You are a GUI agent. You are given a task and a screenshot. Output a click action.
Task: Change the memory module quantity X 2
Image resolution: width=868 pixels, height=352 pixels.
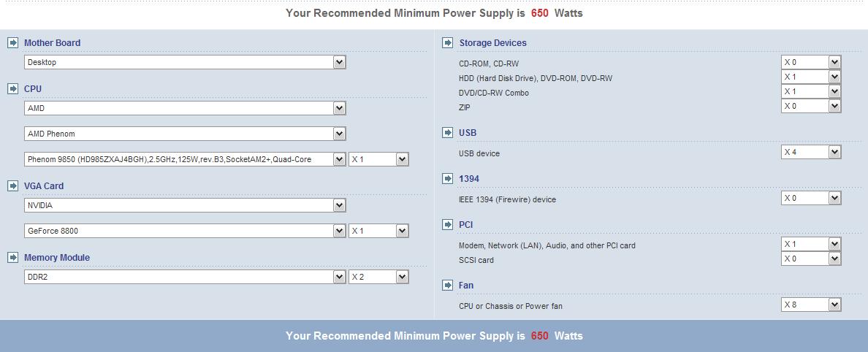click(402, 277)
